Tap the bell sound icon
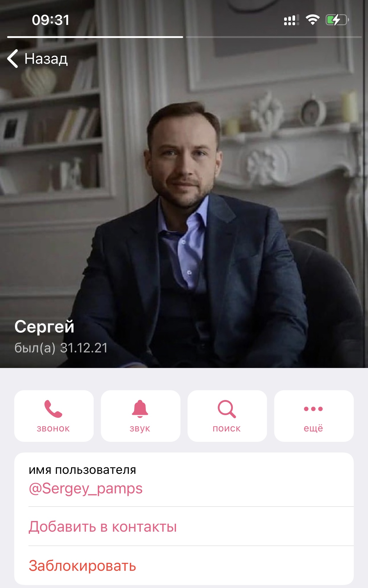Image resolution: width=368 pixels, height=588 pixels. coord(140,409)
